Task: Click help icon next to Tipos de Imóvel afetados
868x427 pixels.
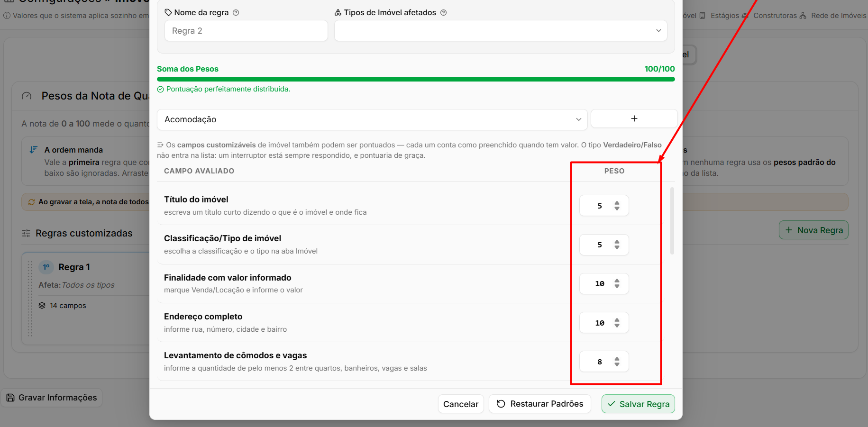Action: [x=444, y=13]
